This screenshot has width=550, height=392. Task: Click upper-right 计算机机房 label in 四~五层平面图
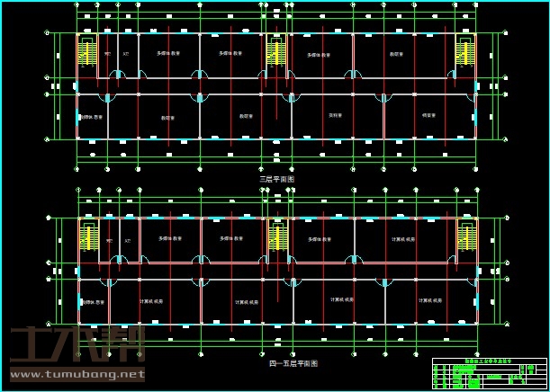(x=403, y=239)
